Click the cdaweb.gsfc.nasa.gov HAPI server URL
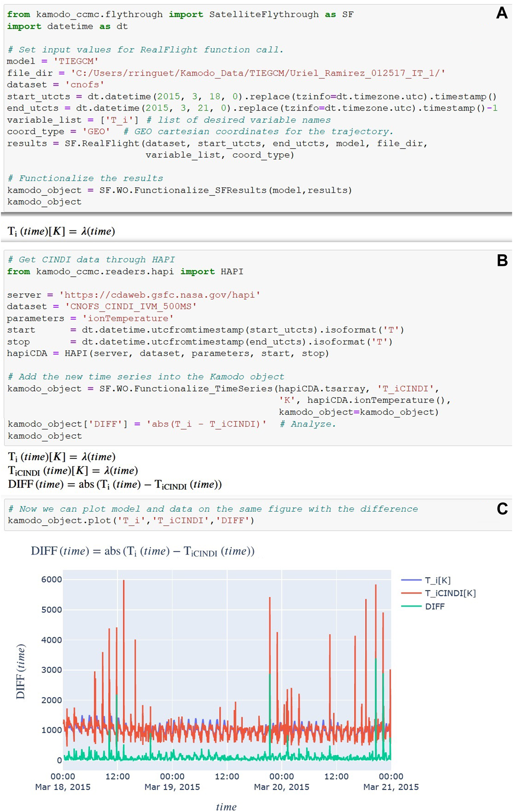513x812 pixels. (159, 295)
